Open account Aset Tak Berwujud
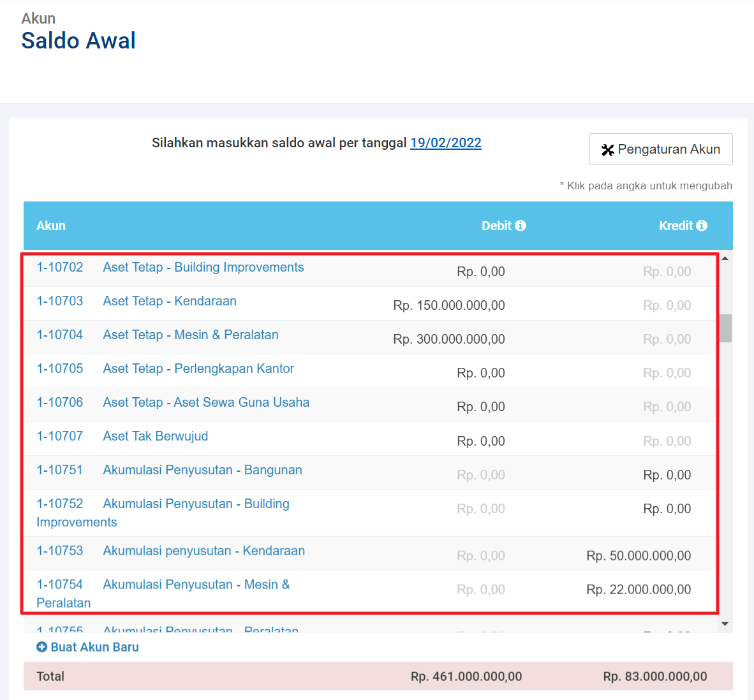This screenshot has height=700, width=754. click(155, 436)
